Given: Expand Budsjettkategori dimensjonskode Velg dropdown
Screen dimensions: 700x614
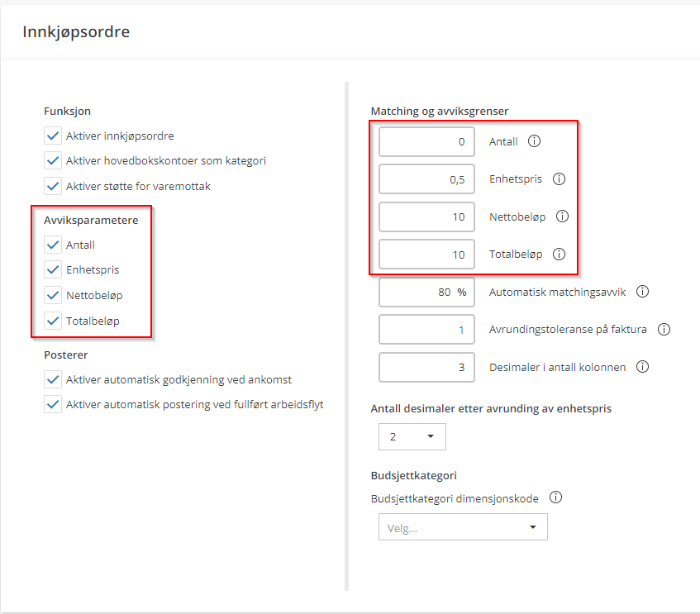Looking at the screenshot, I should click(463, 527).
